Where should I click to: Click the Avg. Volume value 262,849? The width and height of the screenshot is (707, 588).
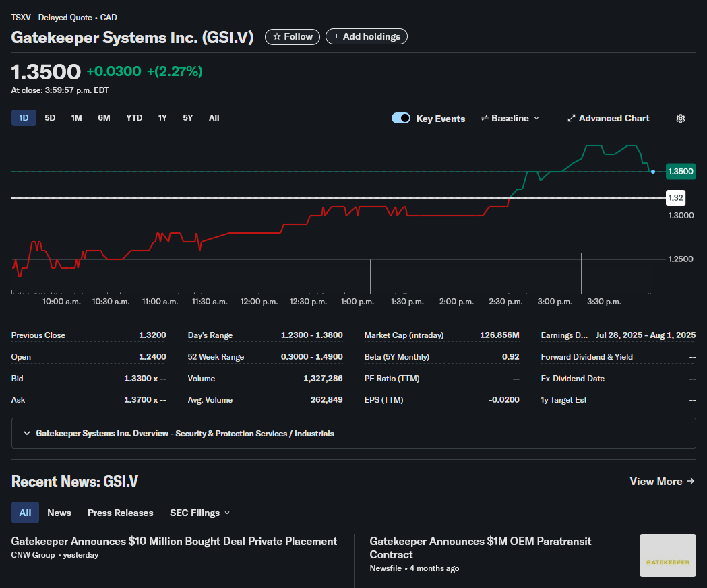coord(326,400)
